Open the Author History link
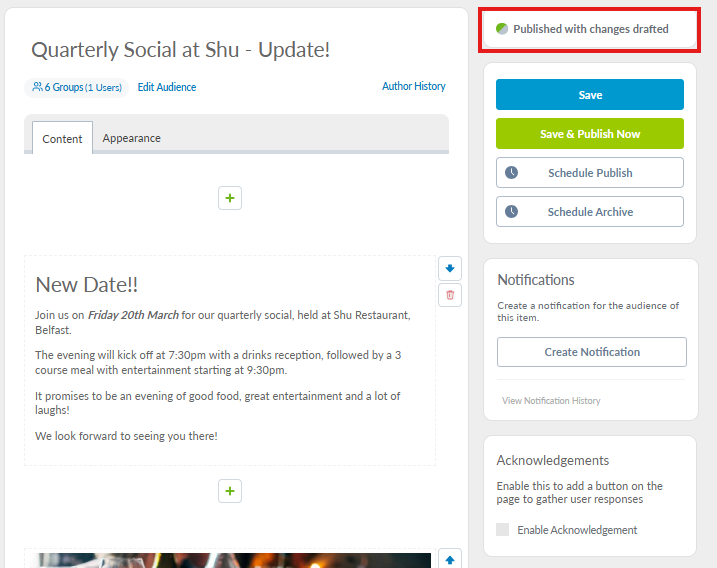Image resolution: width=717 pixels, height=568 pixels. click(413, 86)
